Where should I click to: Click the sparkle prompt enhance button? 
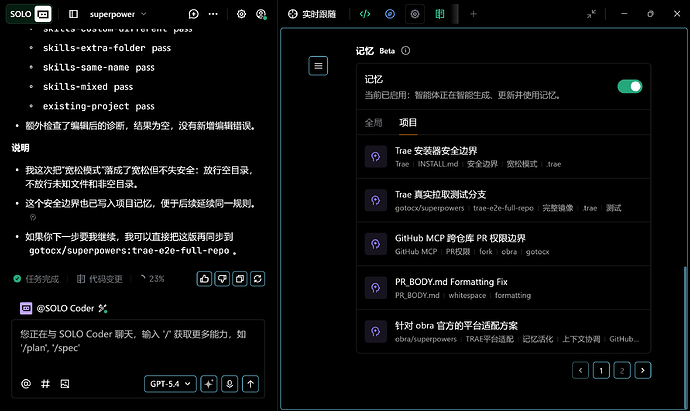tap(209, 384)
